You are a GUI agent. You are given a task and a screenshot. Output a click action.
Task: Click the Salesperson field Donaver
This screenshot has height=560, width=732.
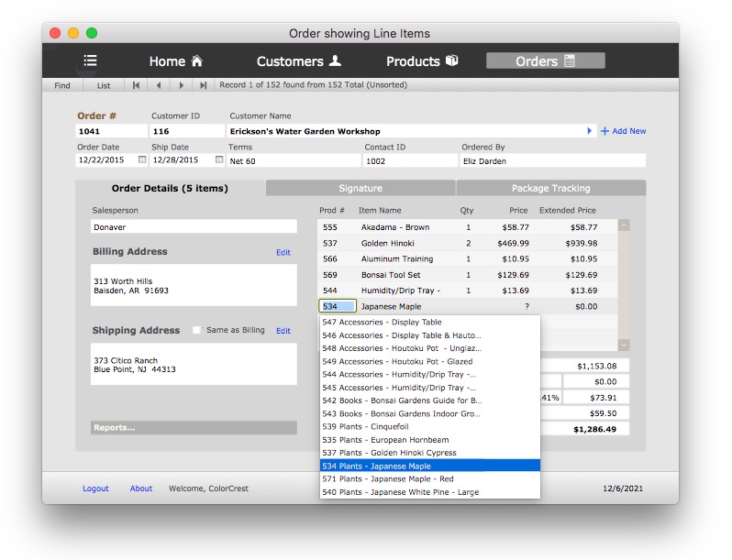point(194,227)
